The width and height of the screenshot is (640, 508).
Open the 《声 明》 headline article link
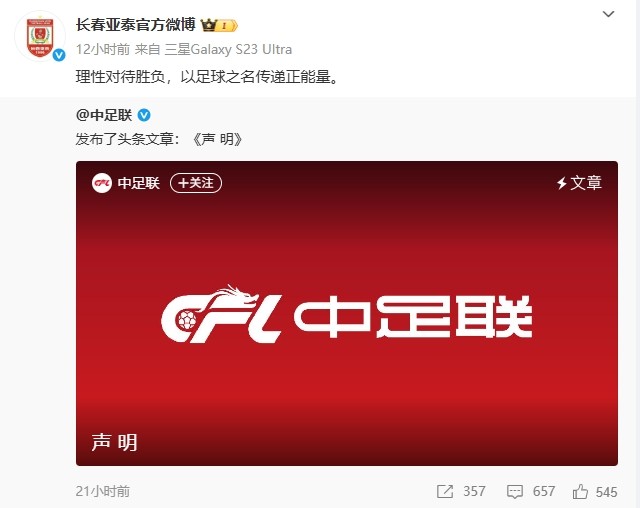pyautogui.click(x=217, y=140)
